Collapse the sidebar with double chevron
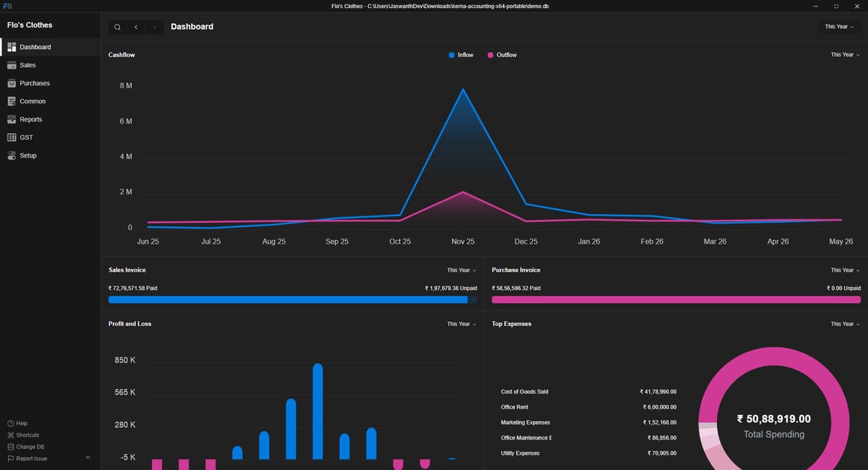 pos(88,458)
